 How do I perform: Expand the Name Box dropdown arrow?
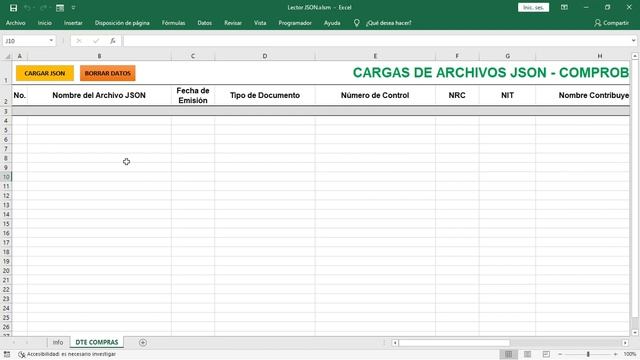pos(51,41)
